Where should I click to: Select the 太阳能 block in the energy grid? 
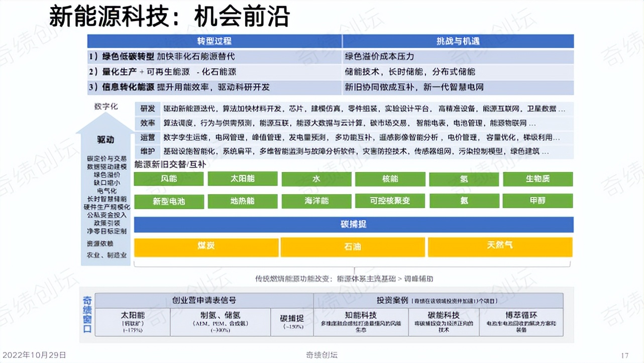point(243,178)
